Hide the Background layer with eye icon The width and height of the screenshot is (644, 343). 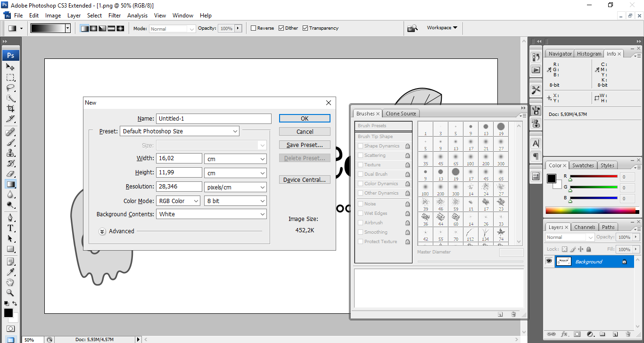click(549, 261)
